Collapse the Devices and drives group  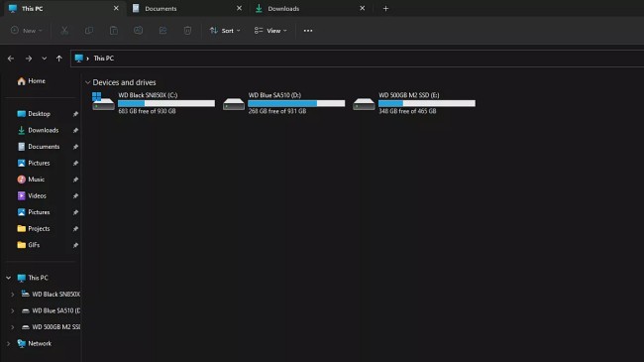click(87, 82)
